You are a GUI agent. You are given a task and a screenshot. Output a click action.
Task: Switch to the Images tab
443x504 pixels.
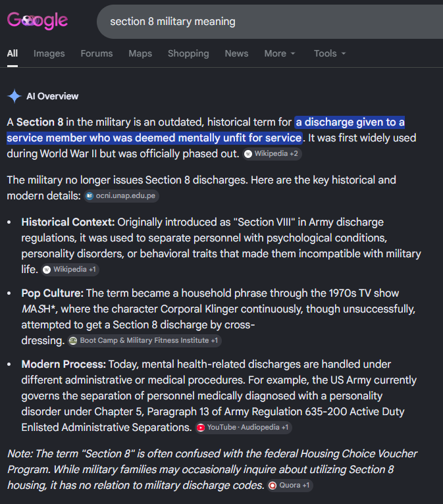[49, 53]
